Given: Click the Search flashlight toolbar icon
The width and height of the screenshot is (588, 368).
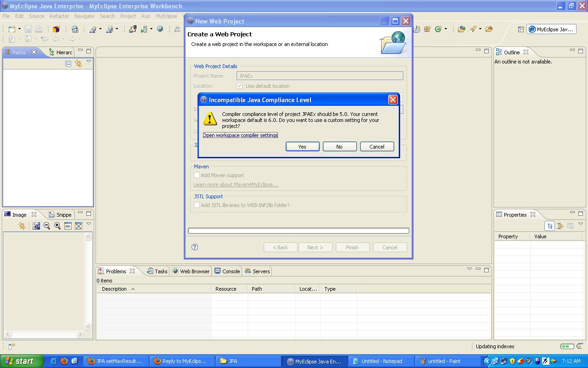Looking at the screenshot, I should (x=473, y=29).
